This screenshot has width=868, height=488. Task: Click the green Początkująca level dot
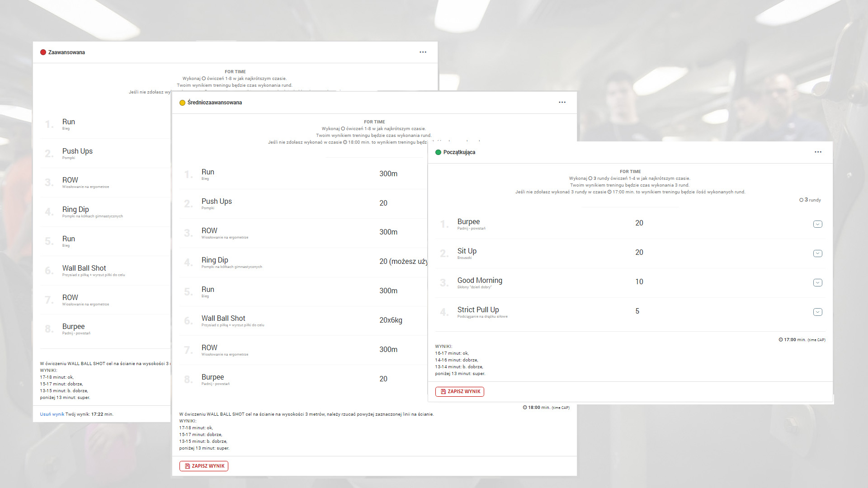[x=438, y=152]
